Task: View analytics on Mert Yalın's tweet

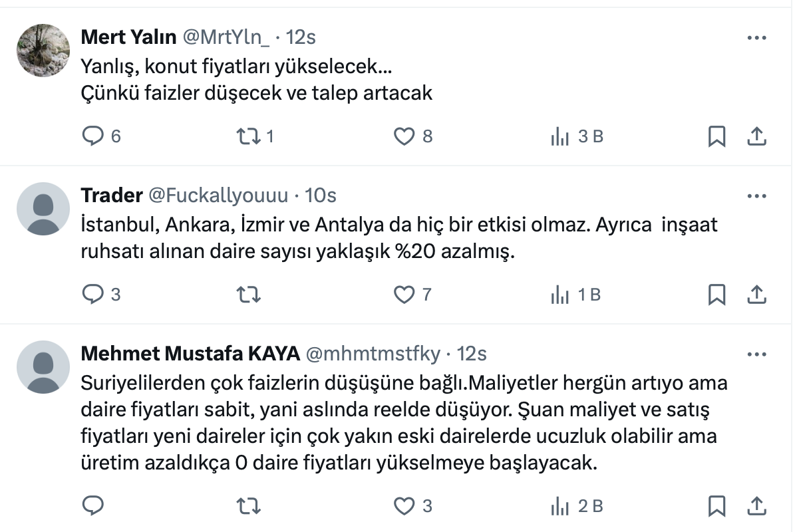Action: point(560,136)
